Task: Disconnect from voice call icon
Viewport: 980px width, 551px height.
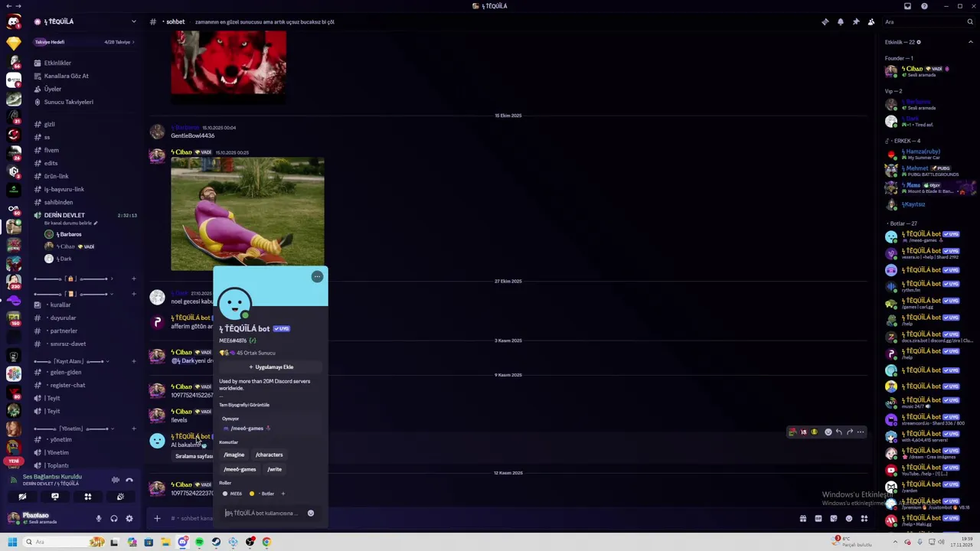Action: (x=129, y=480)
